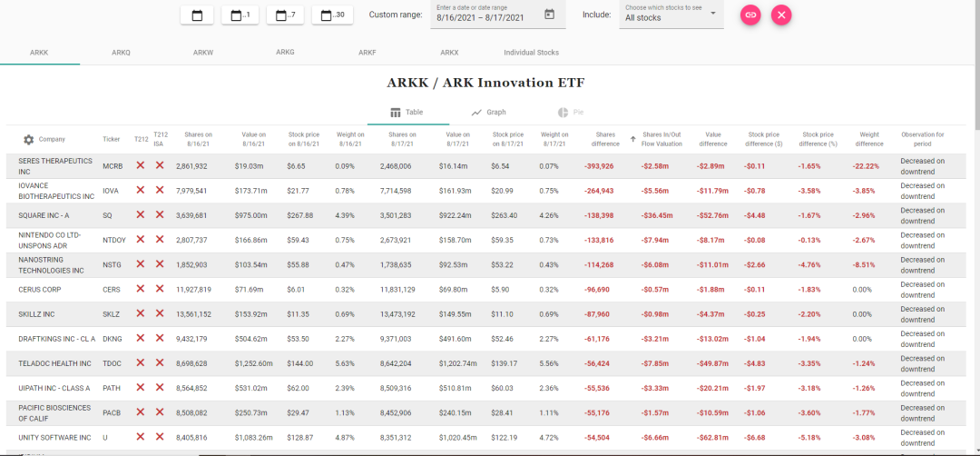This screenshot has width=980, height=456.
Task: Click the T212 ISA red X for CERS
Action: 160,289
